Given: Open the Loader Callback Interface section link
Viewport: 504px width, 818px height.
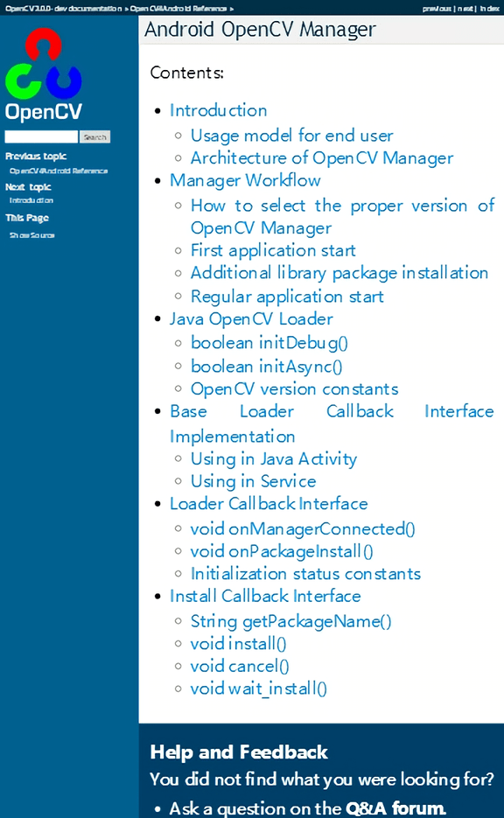Looking at the screenshot, I should coord(269,504).
